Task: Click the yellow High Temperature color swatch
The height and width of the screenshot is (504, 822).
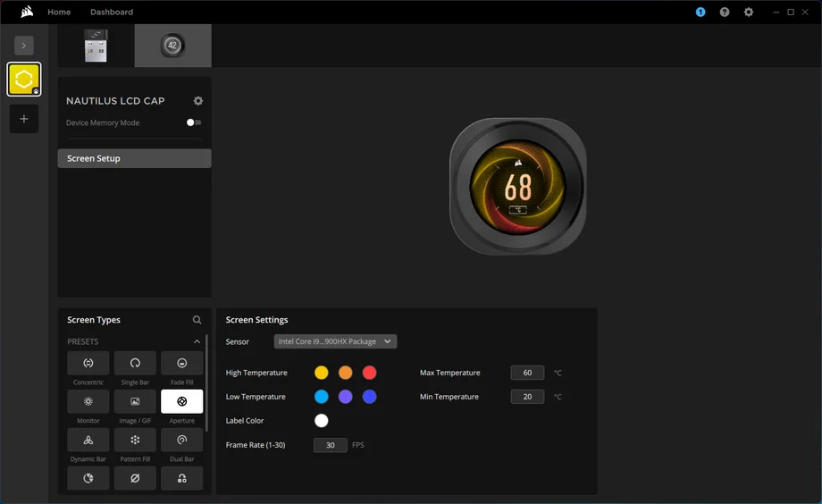Action: tap(322, 373)
